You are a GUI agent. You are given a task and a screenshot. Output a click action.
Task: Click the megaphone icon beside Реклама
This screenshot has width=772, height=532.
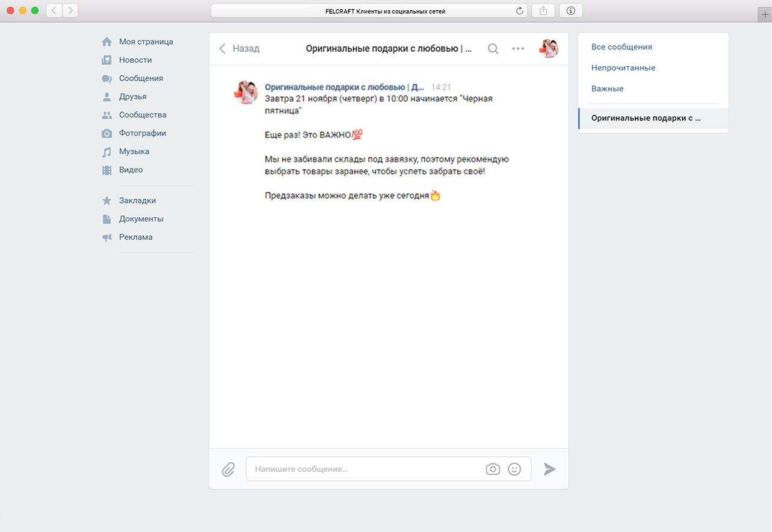[x=107, y=237]
